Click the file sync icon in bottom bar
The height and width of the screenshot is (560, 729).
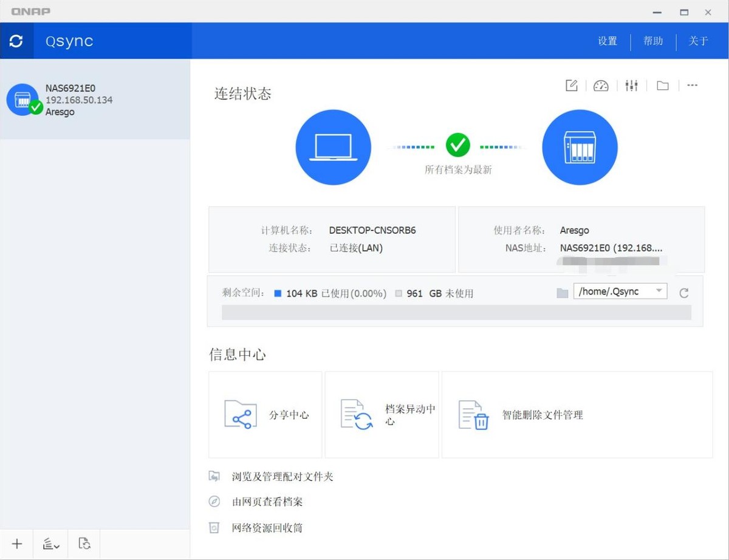pyautogui.click(x=84, y=544)
